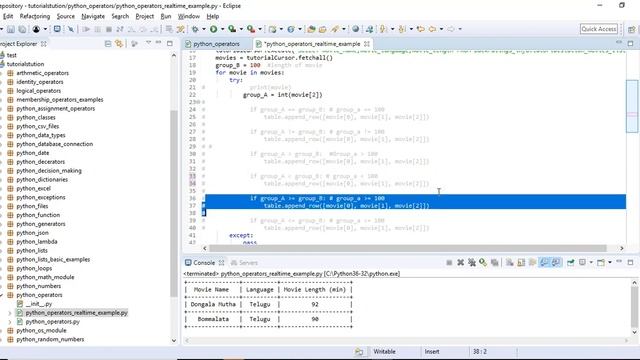Click the Open Type package icon in toolbar
The height and width of the screenshot is (360, 640).
coord(311,29)
